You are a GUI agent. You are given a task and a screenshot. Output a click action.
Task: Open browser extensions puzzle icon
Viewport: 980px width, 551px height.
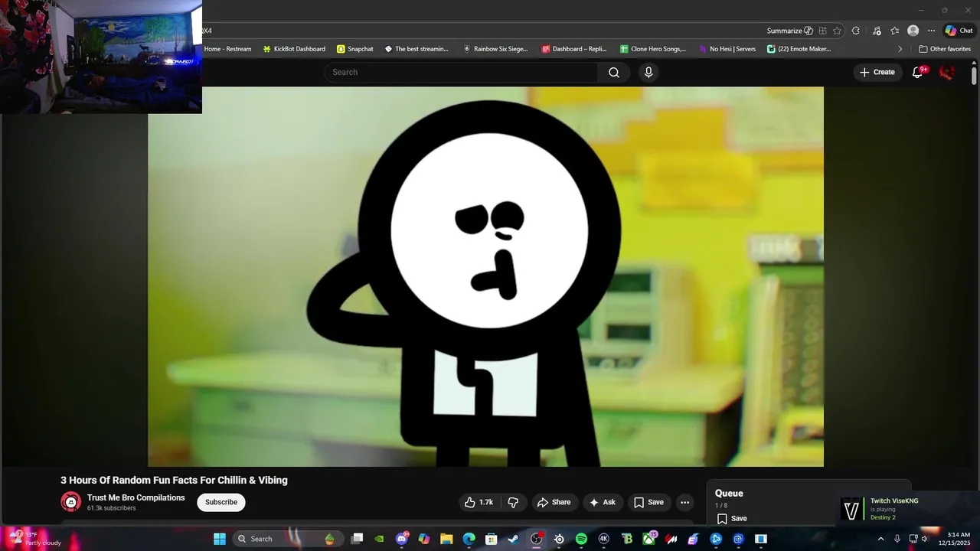(856, 31)
